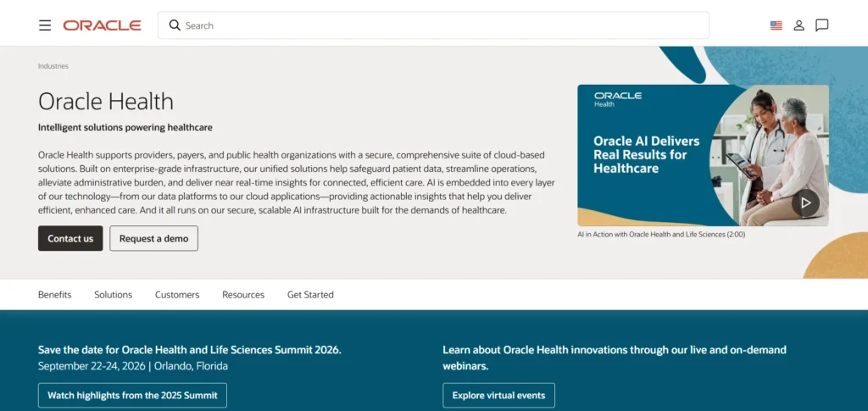Click the Request a demo button
The width and height of the screenshot is (868, 411).
pos(154,238)
